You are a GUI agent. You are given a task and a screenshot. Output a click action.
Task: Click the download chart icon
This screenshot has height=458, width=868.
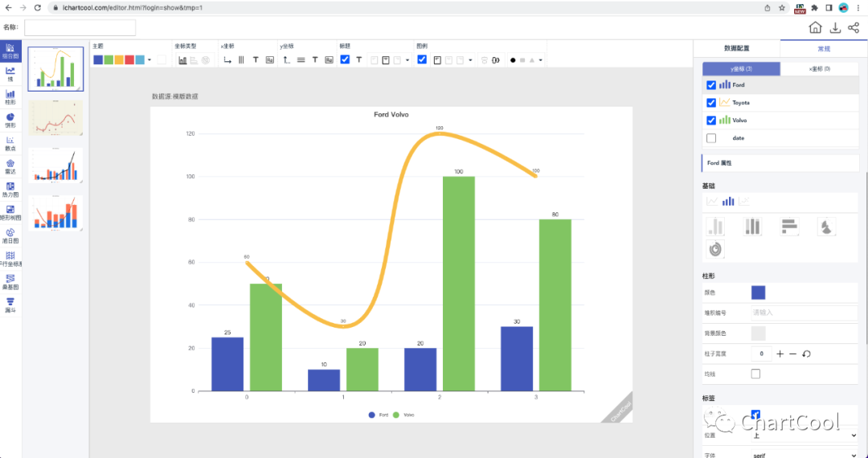[x=835, y=28]
